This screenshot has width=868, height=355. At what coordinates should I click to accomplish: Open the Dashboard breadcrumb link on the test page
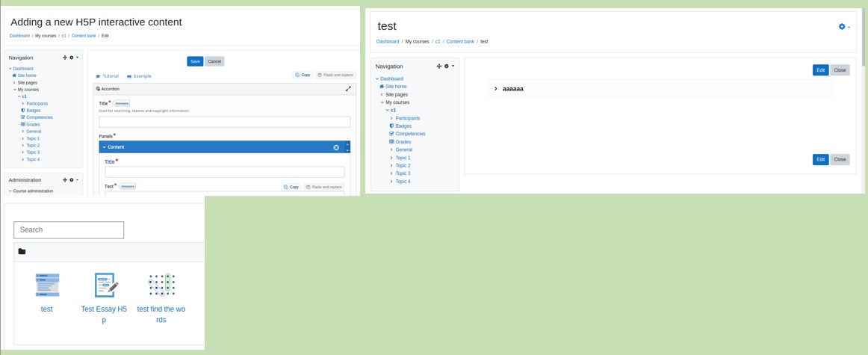coord(388,42)
